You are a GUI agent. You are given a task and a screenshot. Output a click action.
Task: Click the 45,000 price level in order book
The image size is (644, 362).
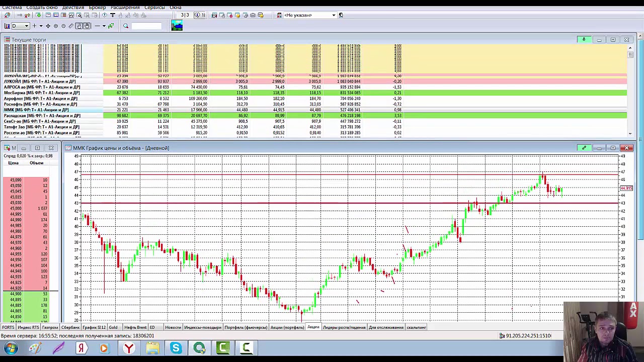pyautogui.click(x=16, y=208)
